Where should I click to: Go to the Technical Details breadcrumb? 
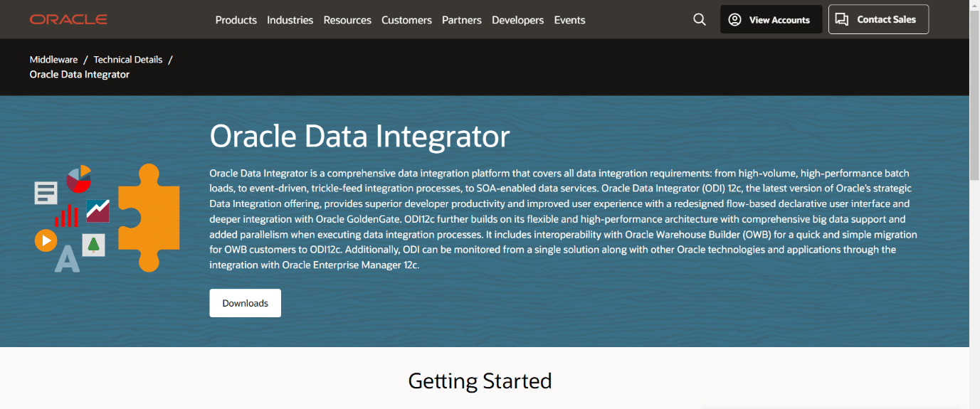(128, 60)
